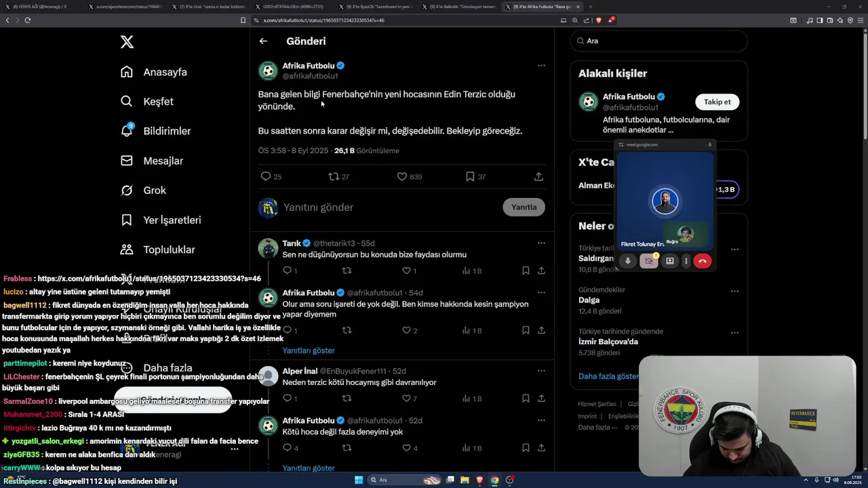Repost Tarık's reply
The width and height of the screenshot is (868, 488).
pos(347,270)
